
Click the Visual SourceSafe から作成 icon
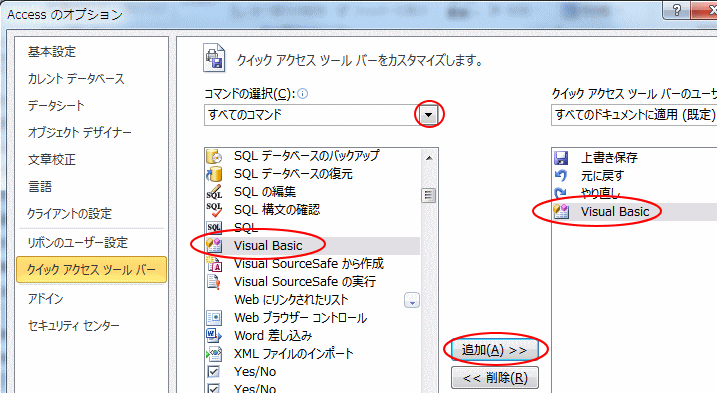(x=214, y=264)
